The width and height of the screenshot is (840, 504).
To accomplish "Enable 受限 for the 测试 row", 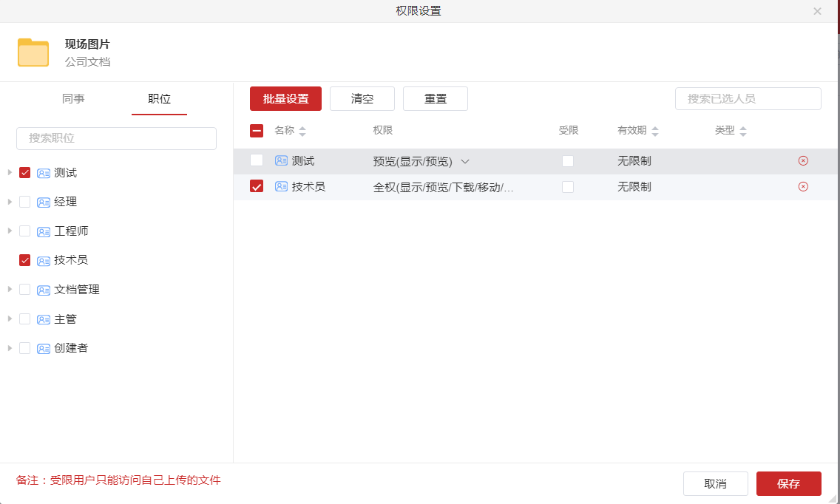I will pos(568,160).
